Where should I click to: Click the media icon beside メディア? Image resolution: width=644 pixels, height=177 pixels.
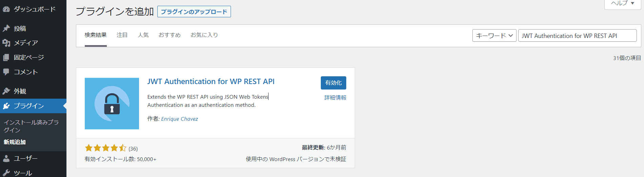tap(6, 43)
